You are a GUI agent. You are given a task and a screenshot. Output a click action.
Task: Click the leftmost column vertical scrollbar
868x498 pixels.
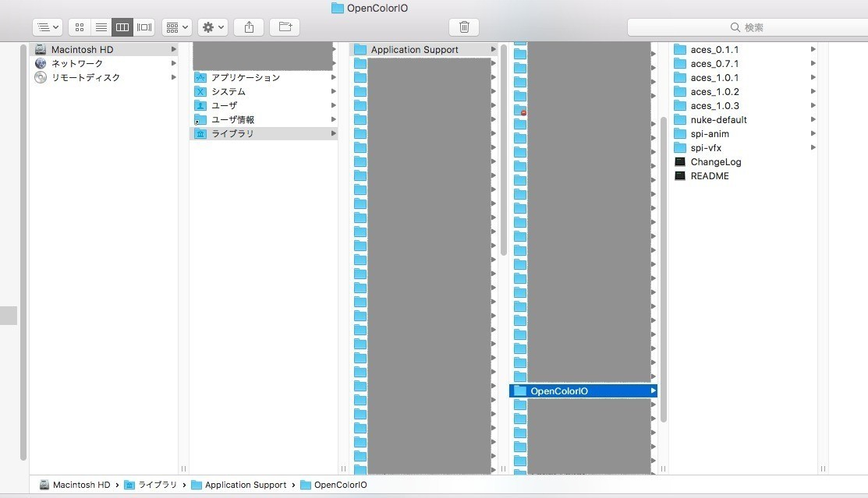click(x=23, y=252)
